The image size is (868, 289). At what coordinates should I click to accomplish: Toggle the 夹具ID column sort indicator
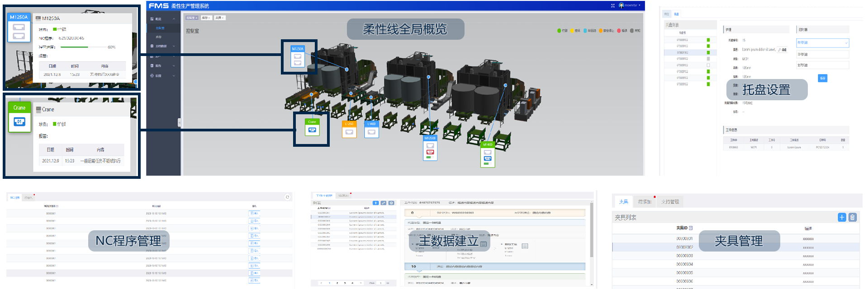(691, 228)
